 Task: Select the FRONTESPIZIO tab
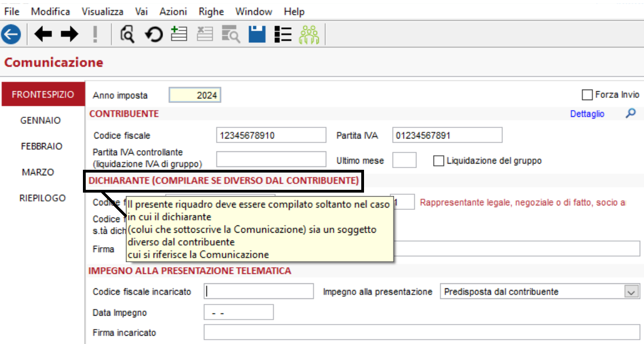(43, 95)
